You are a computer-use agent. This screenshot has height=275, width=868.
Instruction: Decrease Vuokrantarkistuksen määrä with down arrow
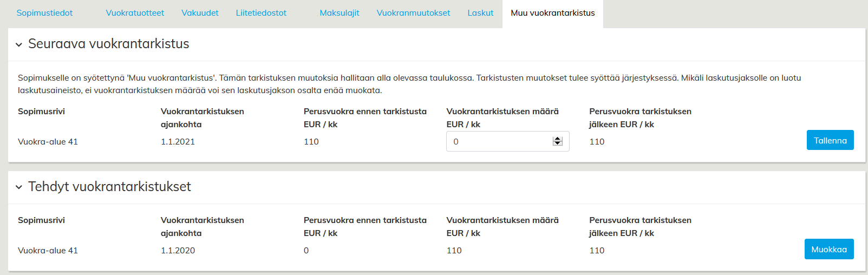point(558,143)
